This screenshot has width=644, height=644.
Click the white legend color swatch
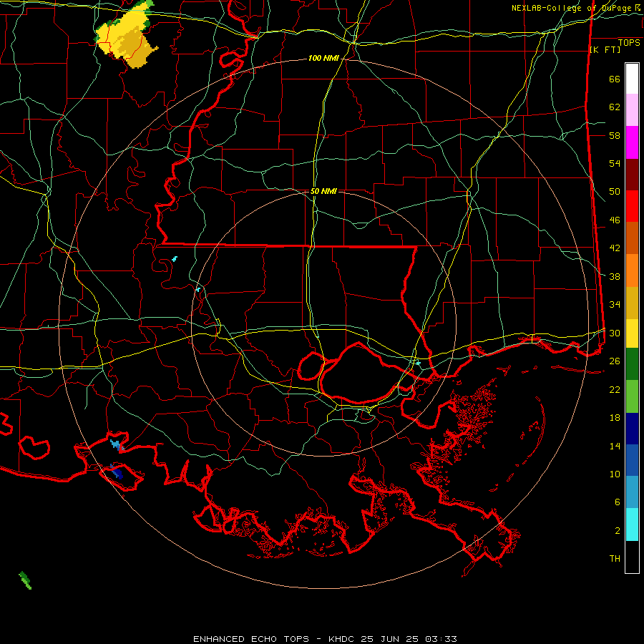coord(632,79)
